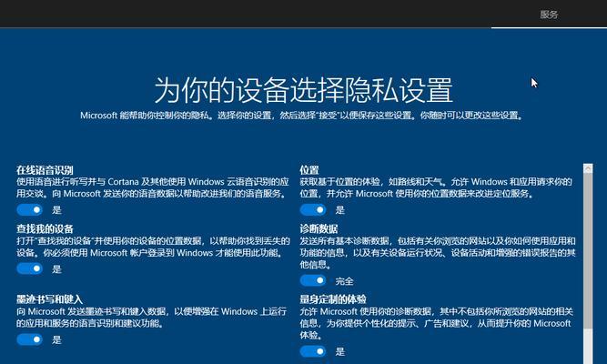This screenshot has width=607, height=364.
Task: Click the scrollbar up arrow
Action: [x=588, y=168]
